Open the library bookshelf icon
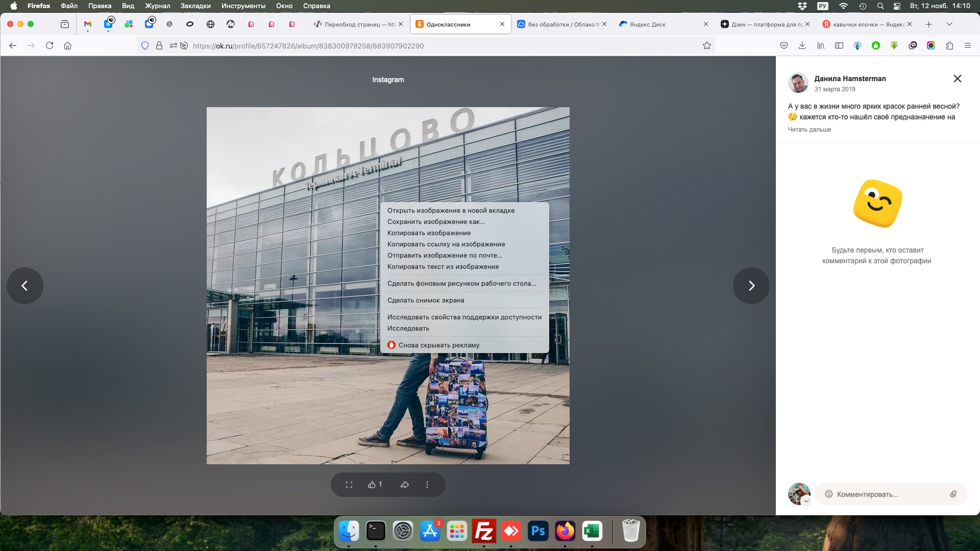Image resolution: width=980 pixels, height=551 pixels. (x=821, y=45)
